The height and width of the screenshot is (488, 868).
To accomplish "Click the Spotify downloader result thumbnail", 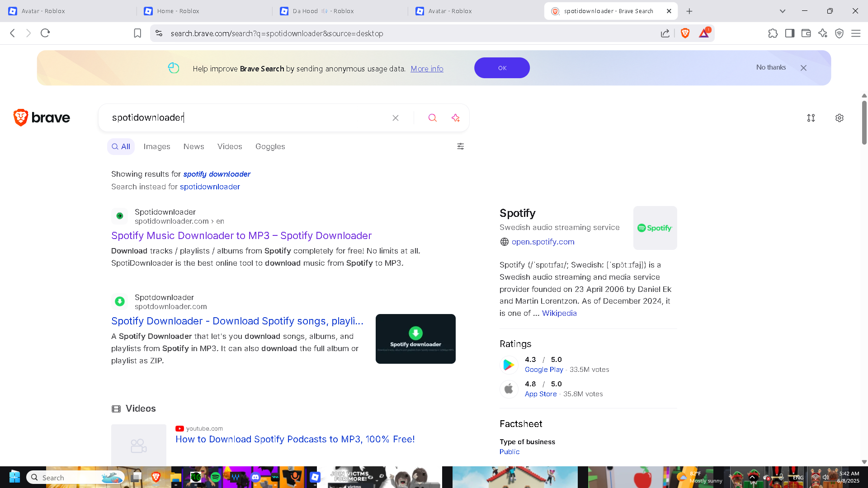I will coord(415,339).
